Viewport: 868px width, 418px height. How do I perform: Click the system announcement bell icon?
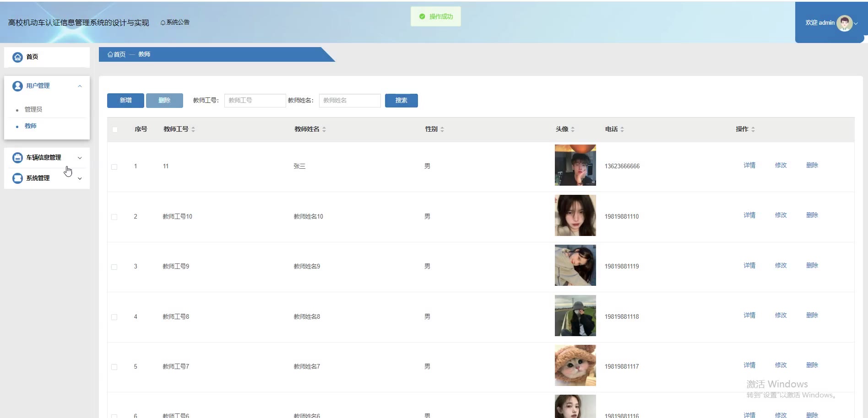pyautogui.click(x=163, y=23)
